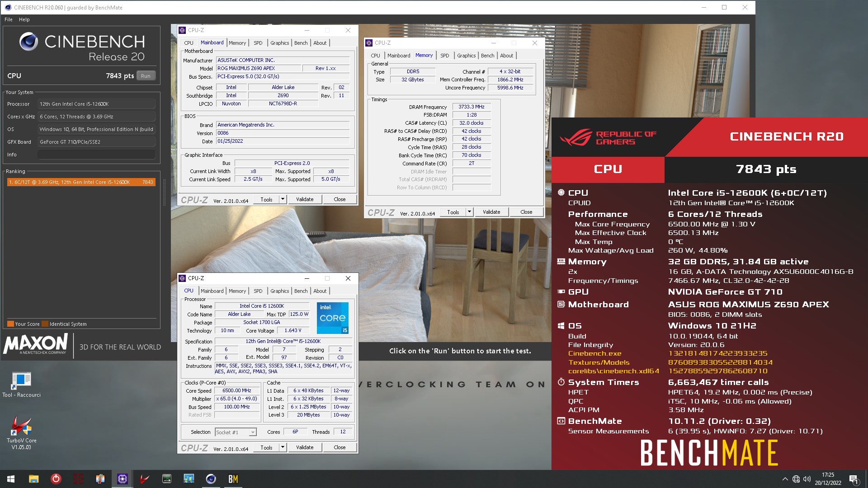Expand Tools dropdown arrow in Mainboard CPU-Z window
Screen dimensions: 868x488
click(283, 199)
